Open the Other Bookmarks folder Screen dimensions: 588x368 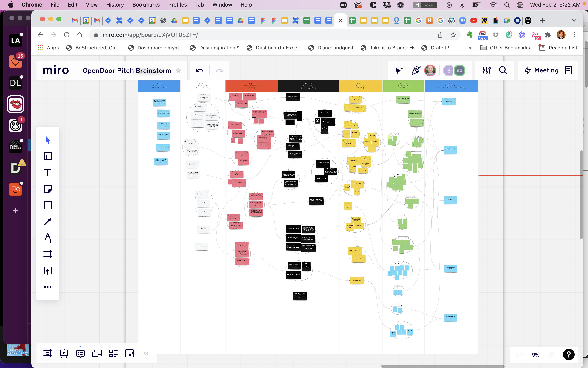point(505,48)
